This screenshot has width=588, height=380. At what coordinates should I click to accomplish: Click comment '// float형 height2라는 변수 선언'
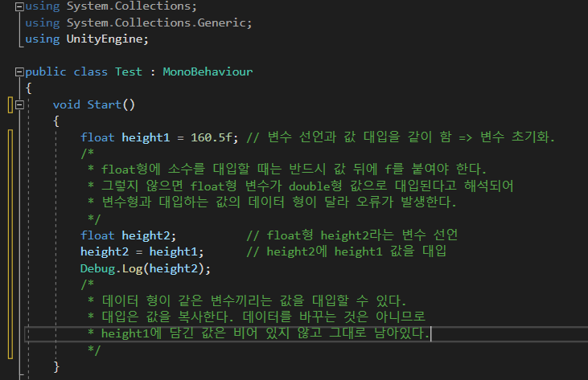coord(352,235)
